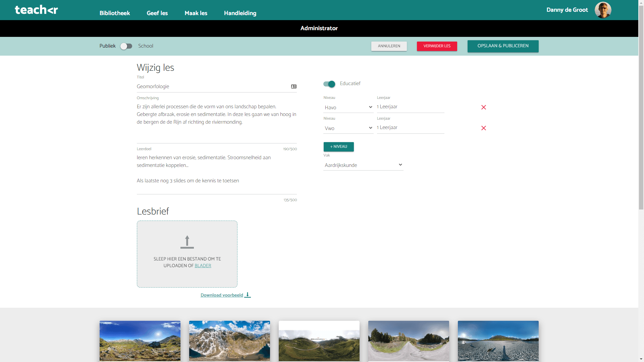Image resolution: width=644 pixels, height=362 pixels.
Task: Open the Handleiding menu item
Action: 240,13
